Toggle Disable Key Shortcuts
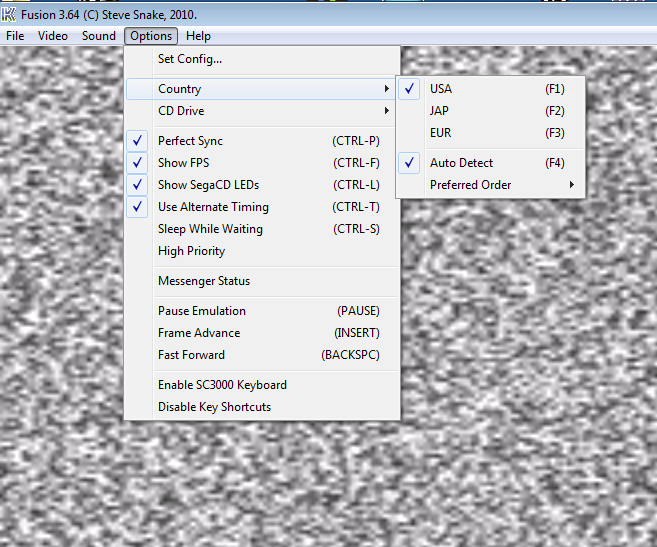Screen dimensions: 657x547 click(262, 407)
